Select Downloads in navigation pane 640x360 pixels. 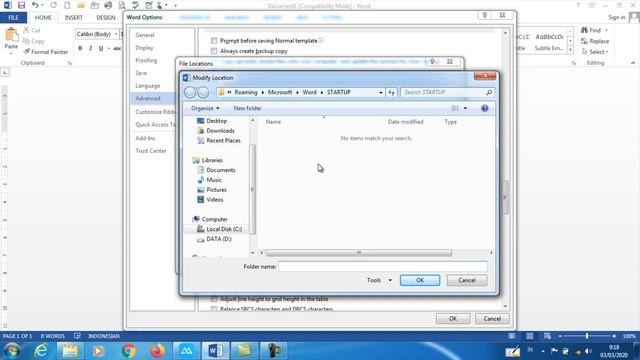point(216,131)
